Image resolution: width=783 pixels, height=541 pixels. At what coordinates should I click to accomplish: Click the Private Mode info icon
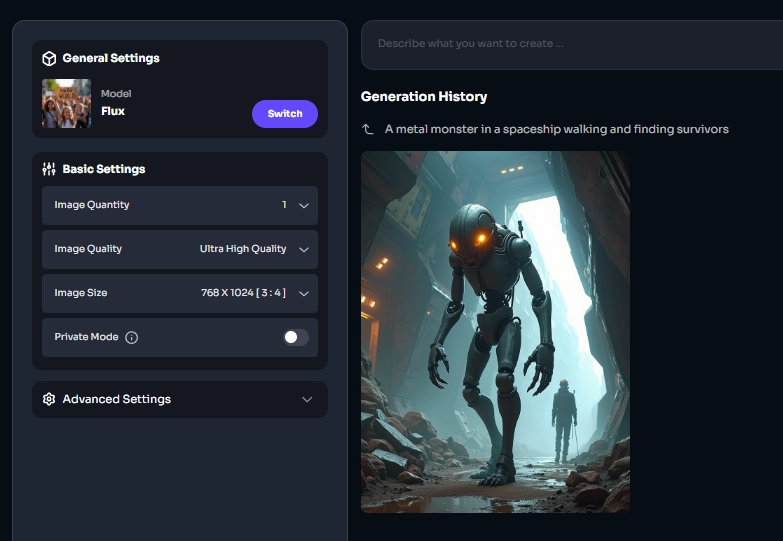click(x=132, y=338)
